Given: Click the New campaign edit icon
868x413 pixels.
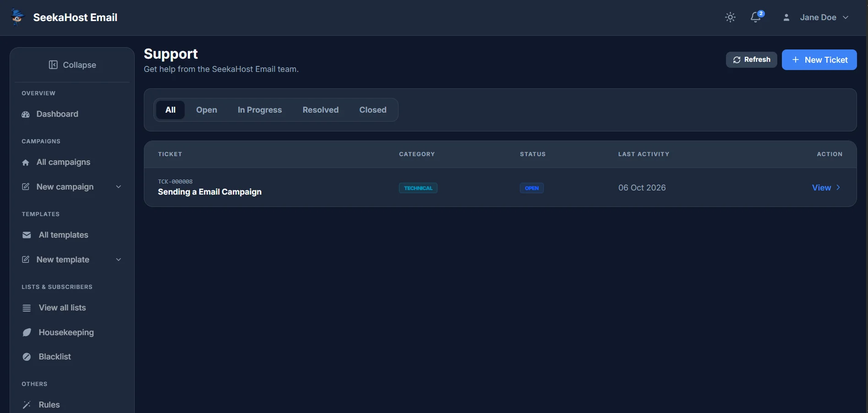Looking at the screenshot, I should pos(26,187).
